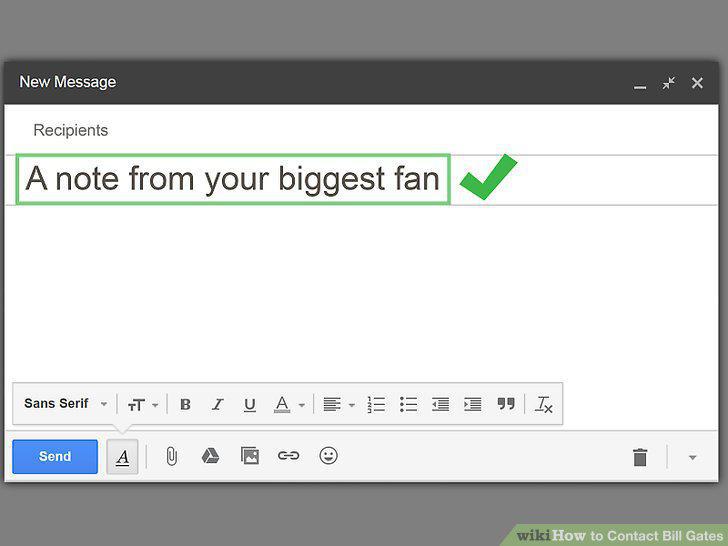Expand text color dropdown arrow
Screen dimensions: 728x546
(302, 405)
